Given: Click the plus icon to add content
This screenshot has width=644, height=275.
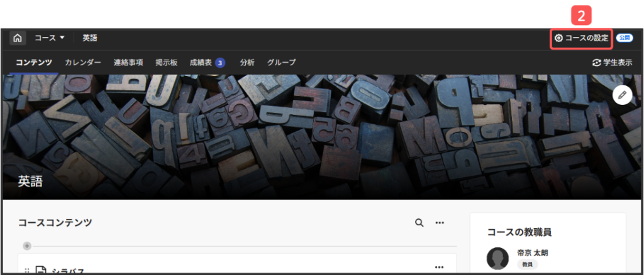Looking at the screenshot, I should [26, 245].
